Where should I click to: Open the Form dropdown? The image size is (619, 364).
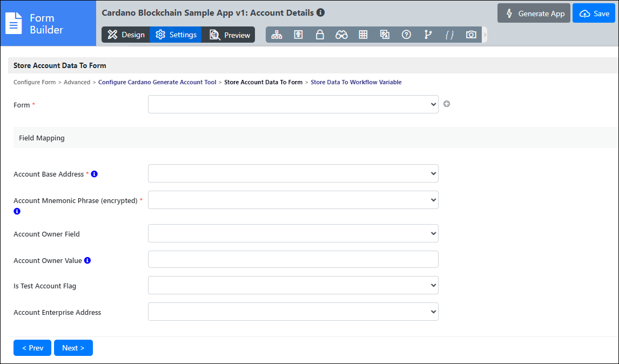pos(293,104)
